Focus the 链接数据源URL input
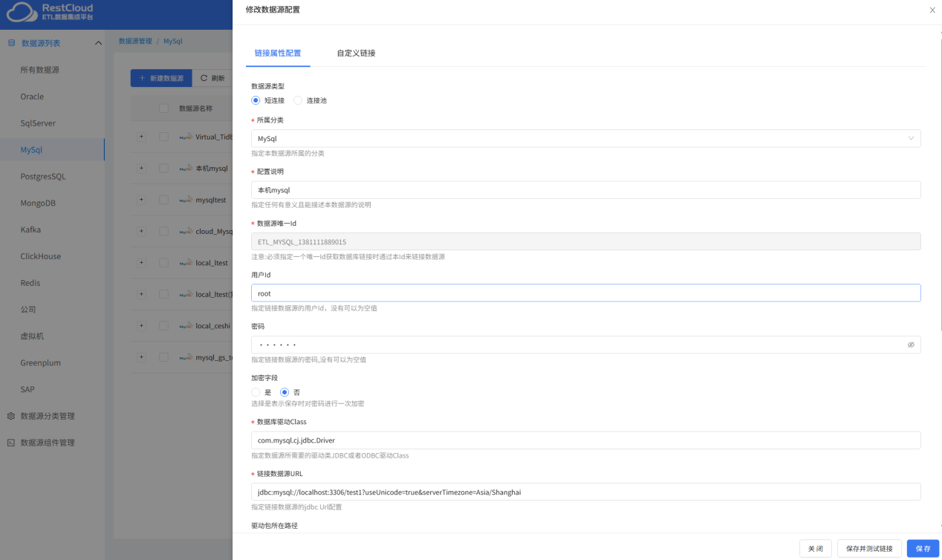The width and height of the screenshot is (942, 560). click(586, 492)
